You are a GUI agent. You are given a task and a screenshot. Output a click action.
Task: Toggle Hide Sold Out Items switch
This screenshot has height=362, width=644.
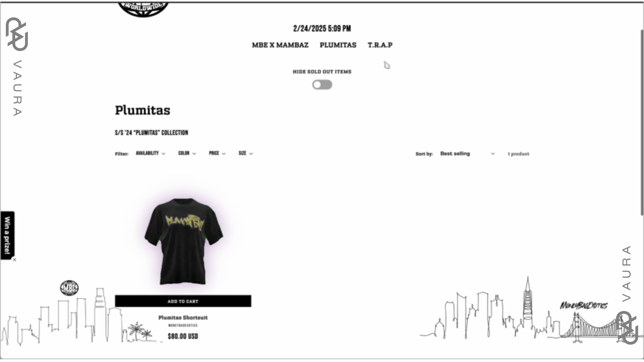click(x=322, y=85)
